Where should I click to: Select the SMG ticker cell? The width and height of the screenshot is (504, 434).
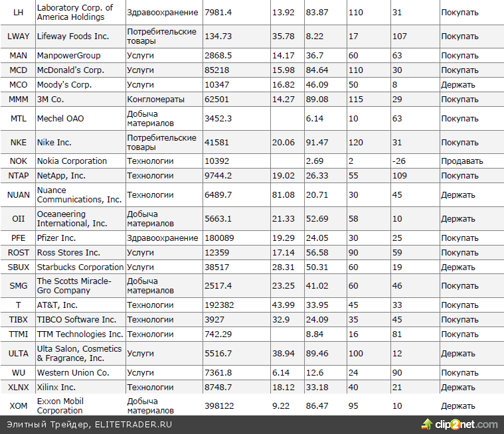point(18,286)
